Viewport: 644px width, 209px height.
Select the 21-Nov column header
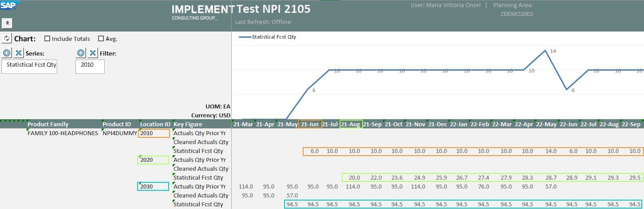415,124
